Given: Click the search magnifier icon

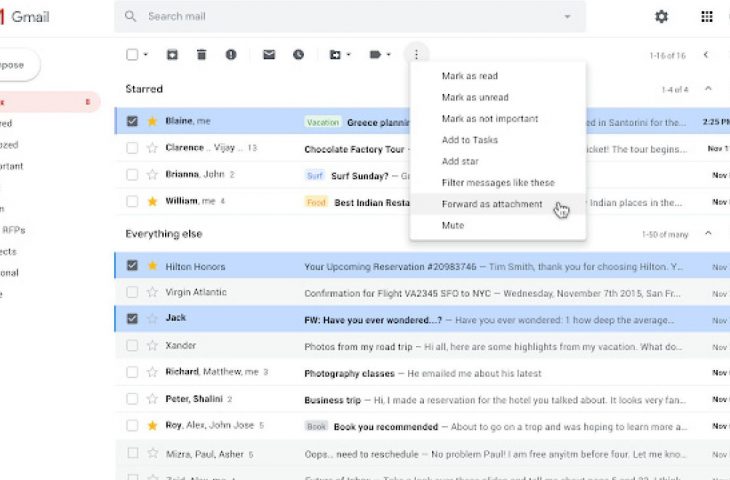Looking at the screenshot, I should click(x=130, y=16).
